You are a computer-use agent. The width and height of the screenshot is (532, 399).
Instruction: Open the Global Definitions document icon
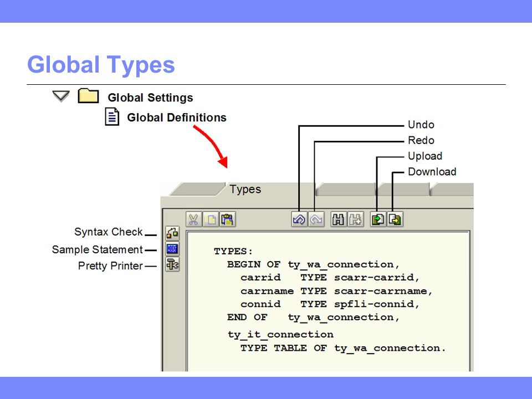click(112, 117)
